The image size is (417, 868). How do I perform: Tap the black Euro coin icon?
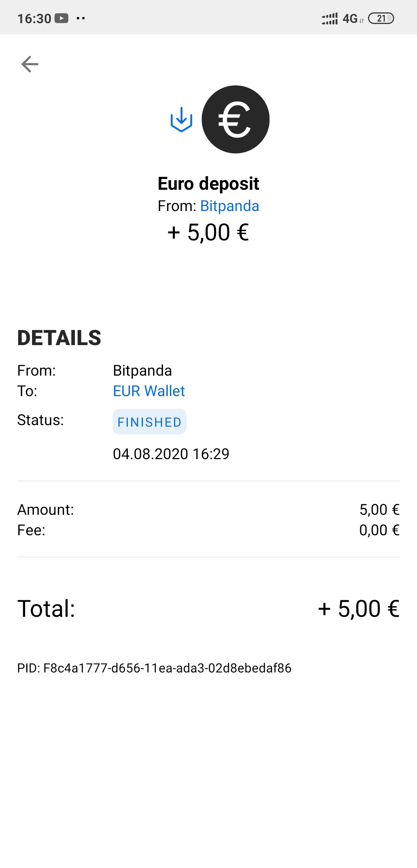(x=236, y=119)
